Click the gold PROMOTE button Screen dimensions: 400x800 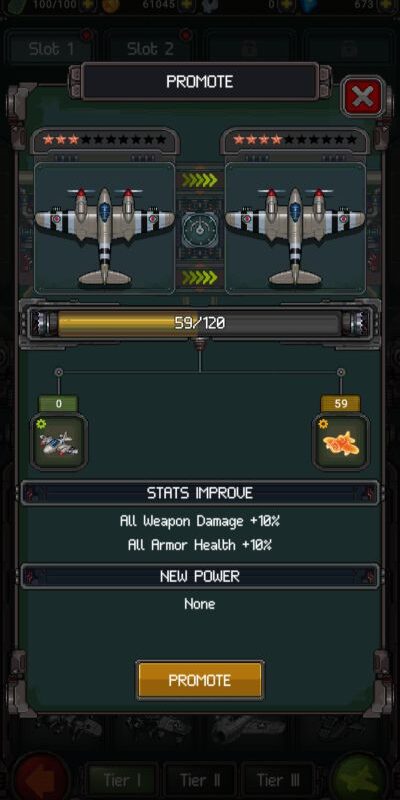(200, 680)
